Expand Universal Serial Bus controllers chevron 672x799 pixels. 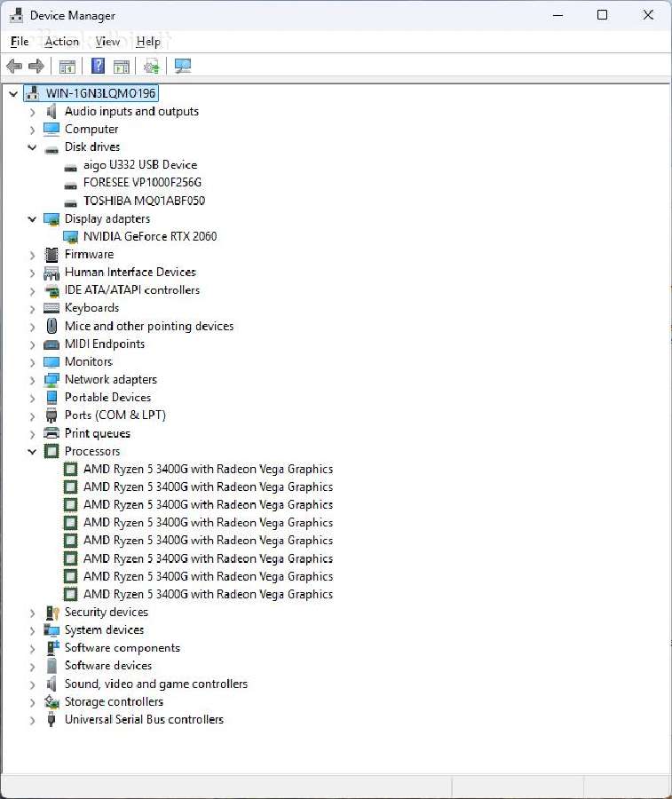pyautogui.click(x=32, y=720)
